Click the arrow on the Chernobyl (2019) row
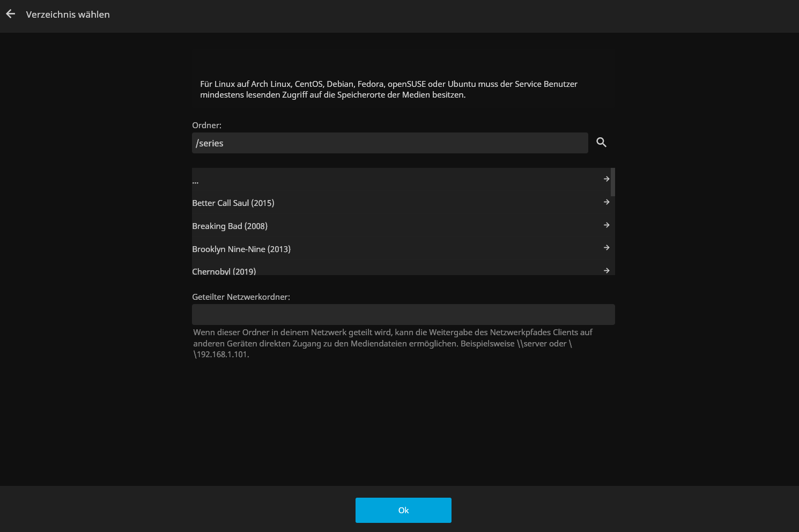The width and height of the screenshot is (799, 532). pos(606,270)
